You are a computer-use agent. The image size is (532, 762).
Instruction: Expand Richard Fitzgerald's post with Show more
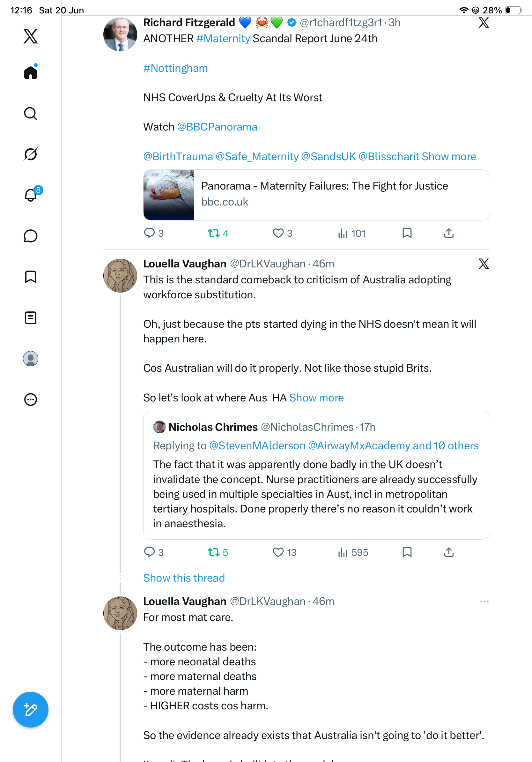tap(449, 156)
